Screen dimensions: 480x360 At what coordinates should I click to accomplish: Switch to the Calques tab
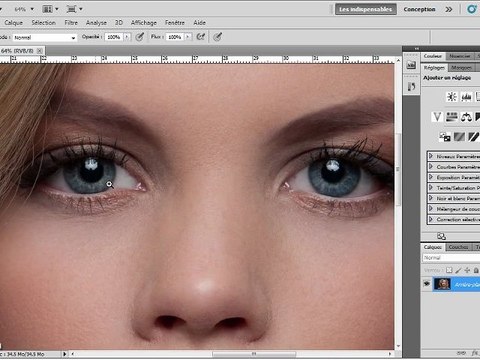tap(433, 247)
